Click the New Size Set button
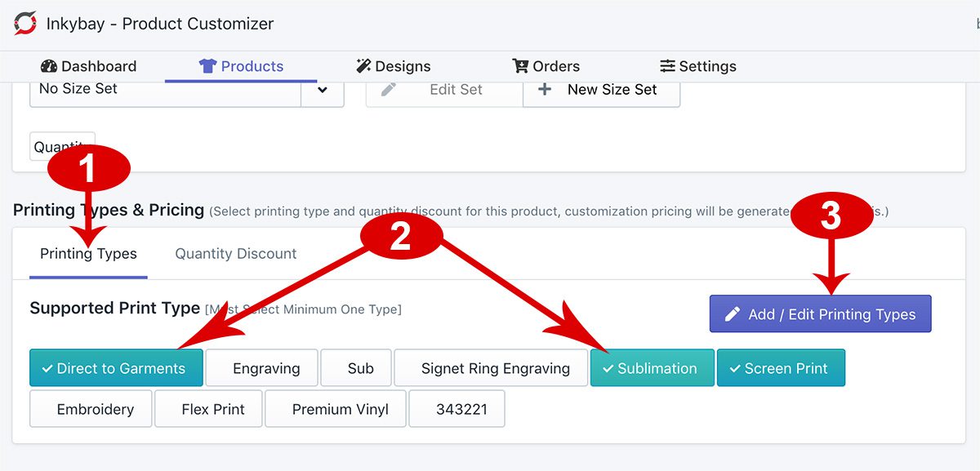The image size is (980, 471). click(x=602, y=90)
